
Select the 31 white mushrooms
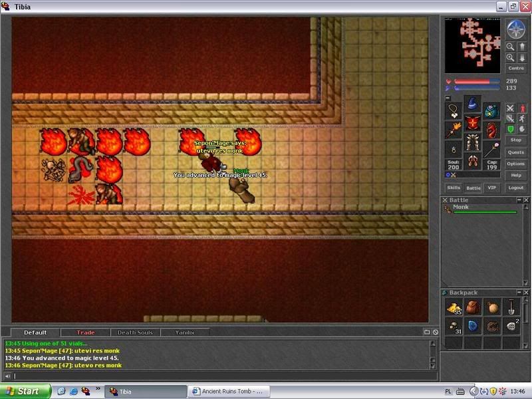point(454,327)
